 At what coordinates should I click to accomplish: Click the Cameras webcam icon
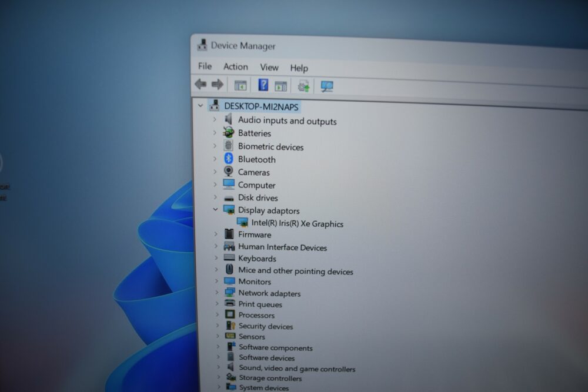tap(228, 171)
